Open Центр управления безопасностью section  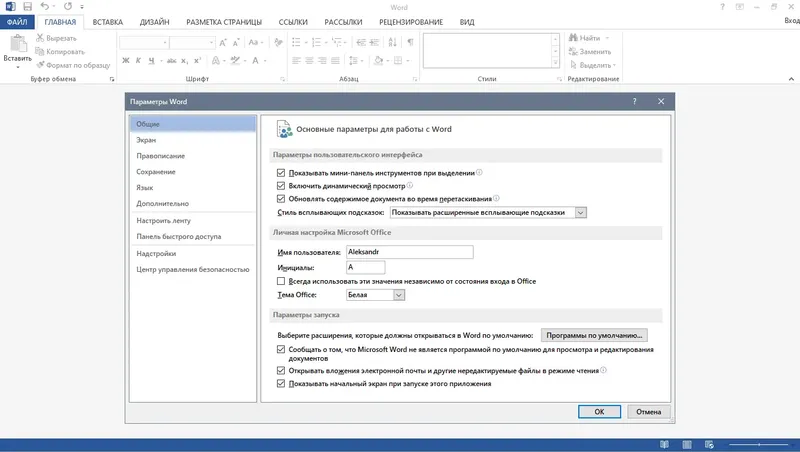(192, 269)
